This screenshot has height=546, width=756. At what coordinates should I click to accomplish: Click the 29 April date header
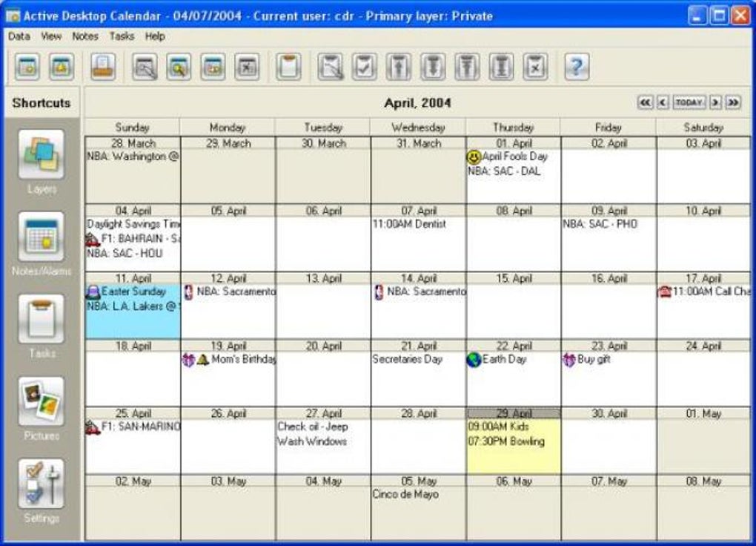514,414
